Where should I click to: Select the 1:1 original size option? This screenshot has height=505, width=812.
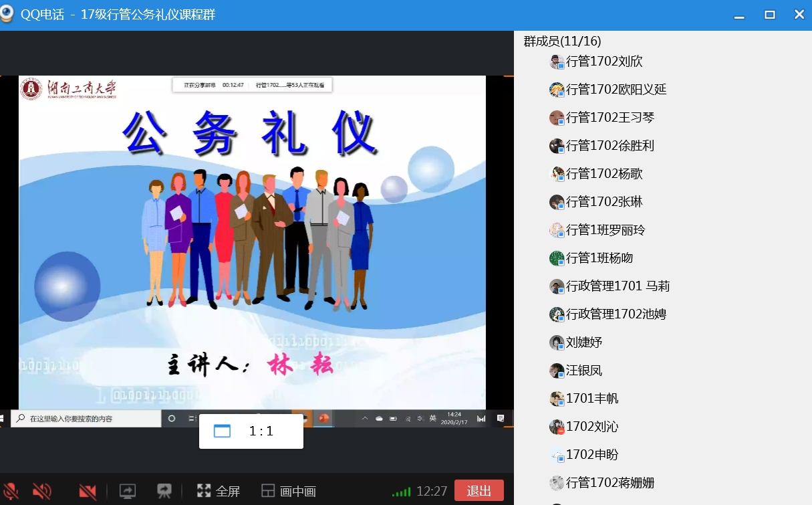pyautogui.click(x=261, y=431)
